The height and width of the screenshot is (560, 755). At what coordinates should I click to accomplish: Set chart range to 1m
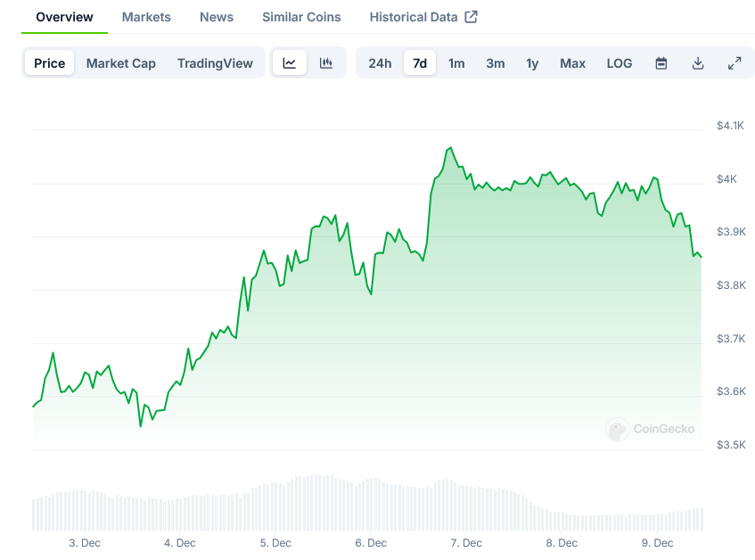[x=456, y=63]
